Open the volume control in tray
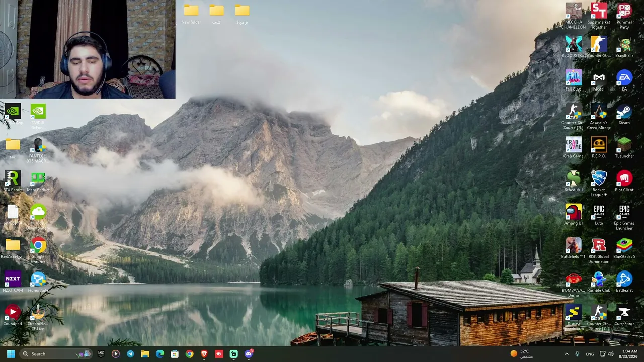644x362 pixels. pos(611,354)
